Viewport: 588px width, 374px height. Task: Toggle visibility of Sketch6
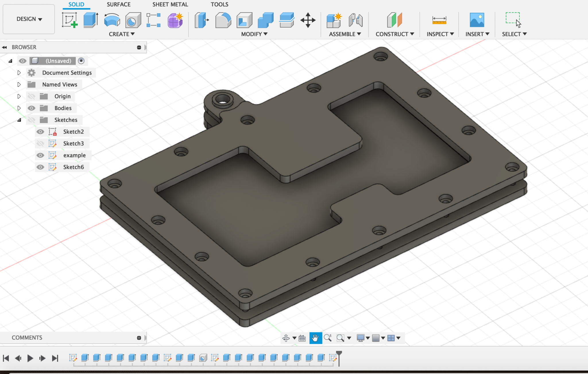point(40,167)
